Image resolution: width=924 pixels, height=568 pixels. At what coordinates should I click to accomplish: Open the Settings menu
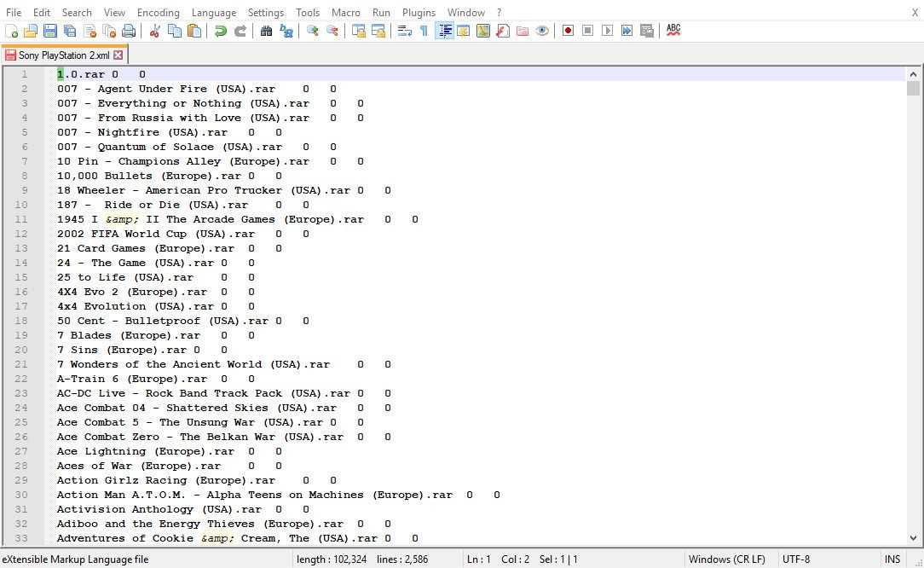(x=265, y=13)
